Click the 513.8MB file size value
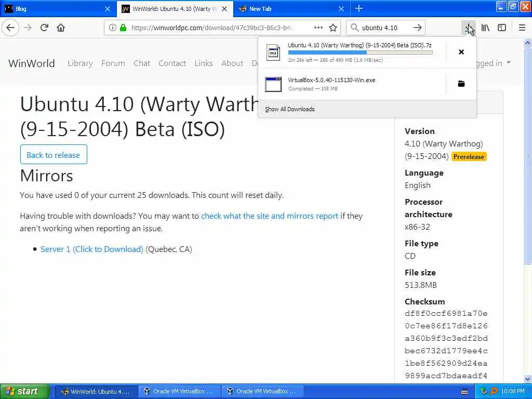The image size is (532, 399). tap(421, 285)
